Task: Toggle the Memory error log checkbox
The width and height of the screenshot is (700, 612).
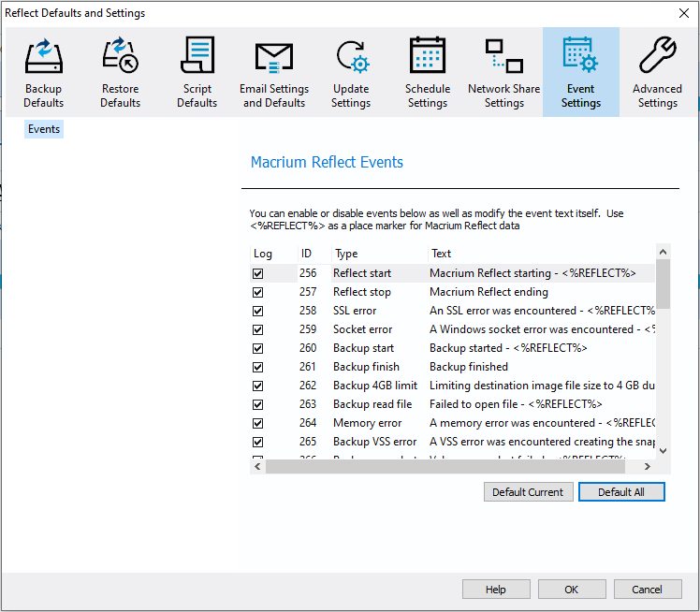Action: [258, 423]
